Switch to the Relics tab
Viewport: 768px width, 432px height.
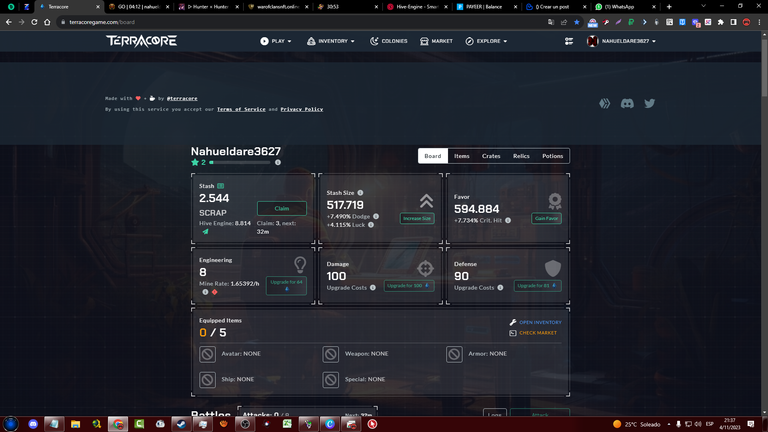pyautogui.click(x=521, y=156)
